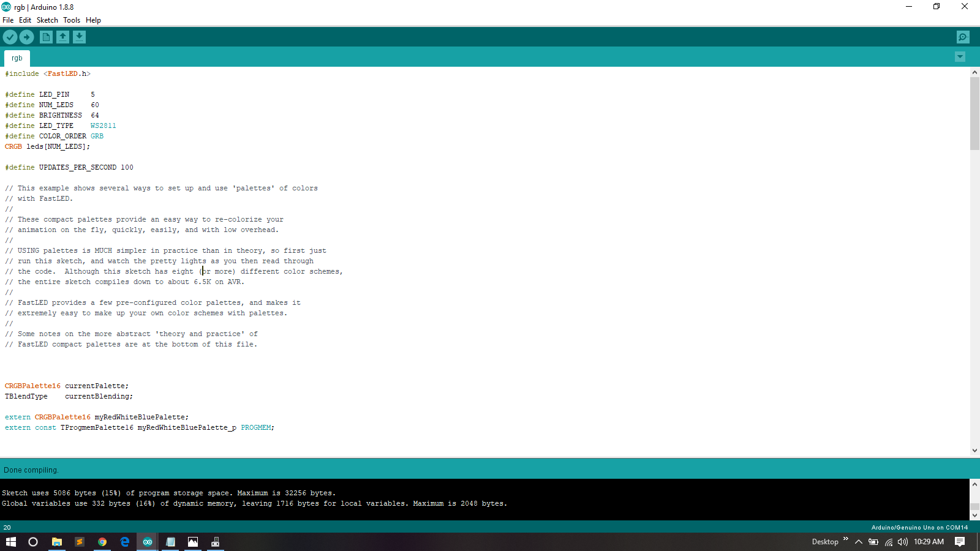Click the 'Done compiling.' status message
The image size is (980, 551).
coord(31,470)
